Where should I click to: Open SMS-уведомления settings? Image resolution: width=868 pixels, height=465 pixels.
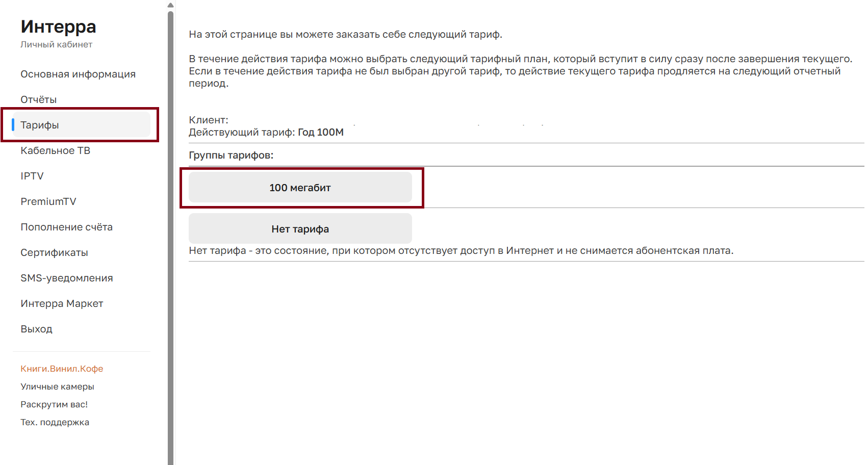[67, 278]
